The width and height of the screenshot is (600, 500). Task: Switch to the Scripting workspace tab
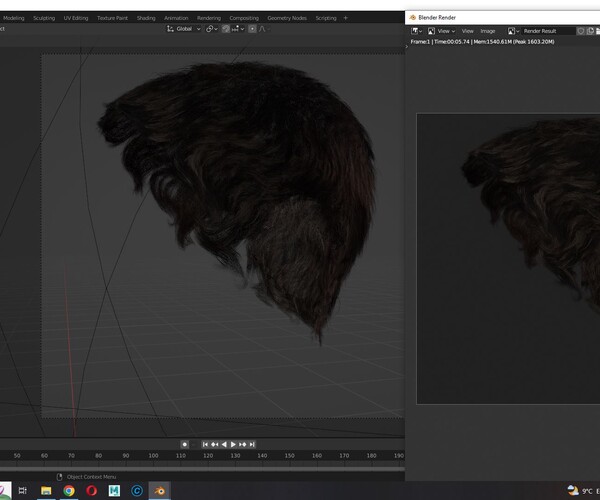pyautogui.click(x=326, y=18)
